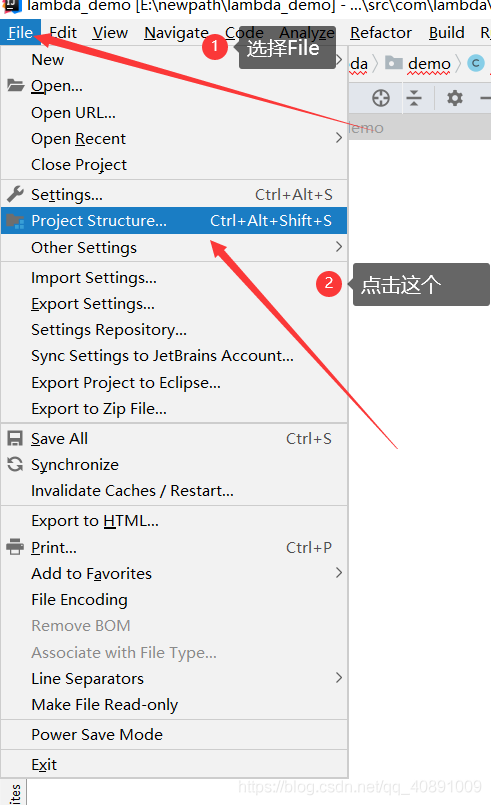Click the Project Structure folder icon

(15, 221)
